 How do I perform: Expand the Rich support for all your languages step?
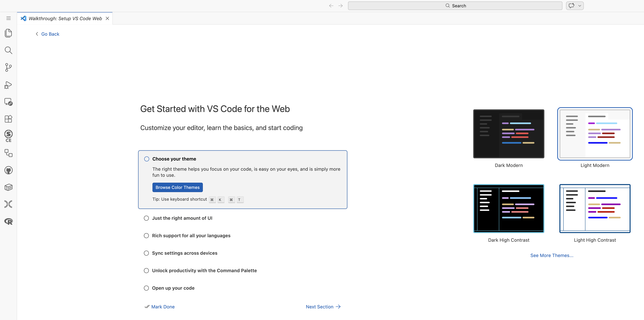click(191, 236)
